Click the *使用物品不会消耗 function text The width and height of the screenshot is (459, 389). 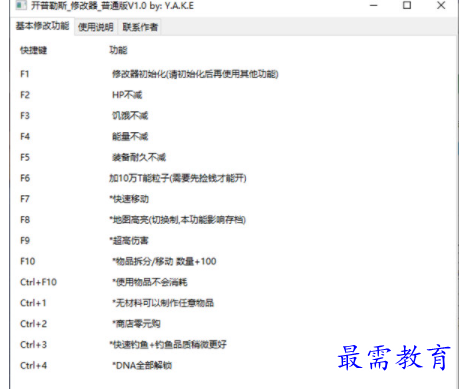coord(150,282)
